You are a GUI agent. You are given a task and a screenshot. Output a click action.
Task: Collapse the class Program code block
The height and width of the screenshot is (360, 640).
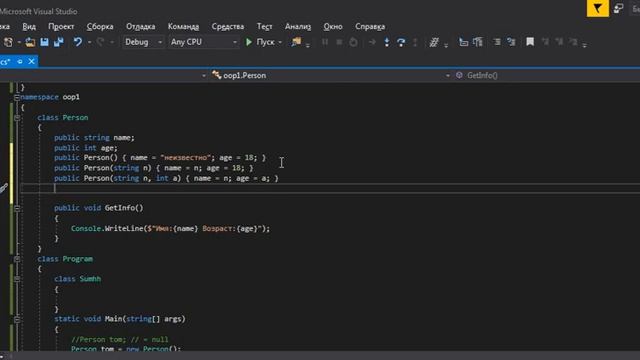(x=17, y=259)
